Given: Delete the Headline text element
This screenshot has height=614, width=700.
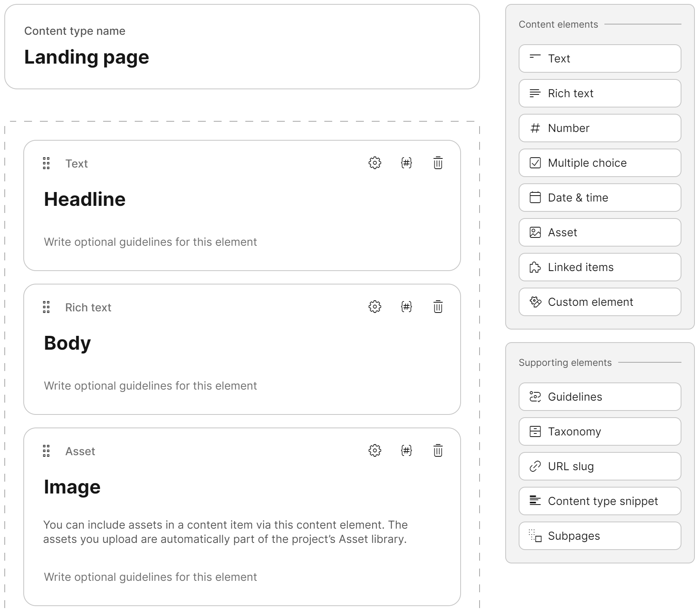Looking at the screenshot, I should (438, 163).
